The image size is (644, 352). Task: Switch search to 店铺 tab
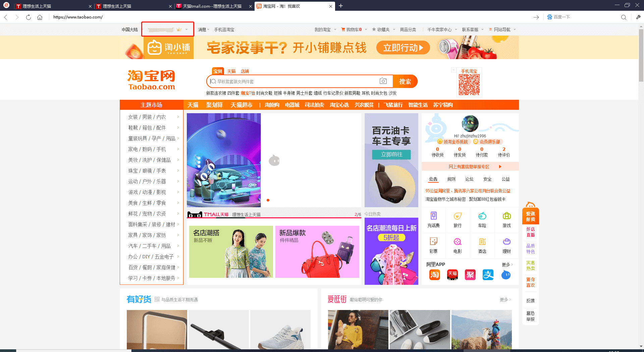tap(245, 71)
